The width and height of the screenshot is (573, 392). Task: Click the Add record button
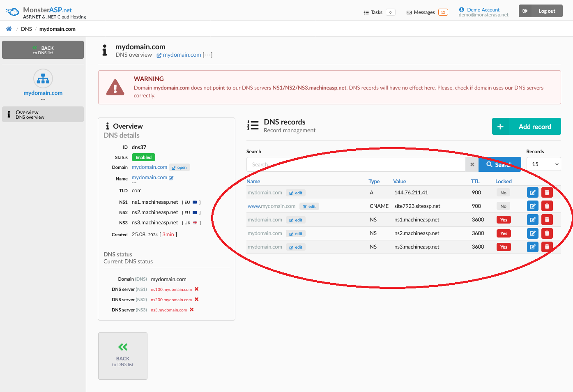527,127
